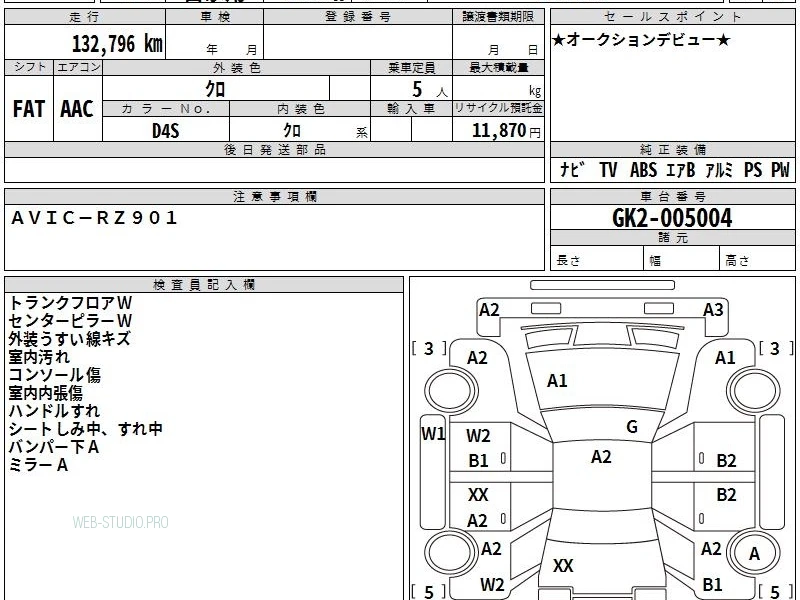Click the 132,796 km mileage value

coord(117,44)
